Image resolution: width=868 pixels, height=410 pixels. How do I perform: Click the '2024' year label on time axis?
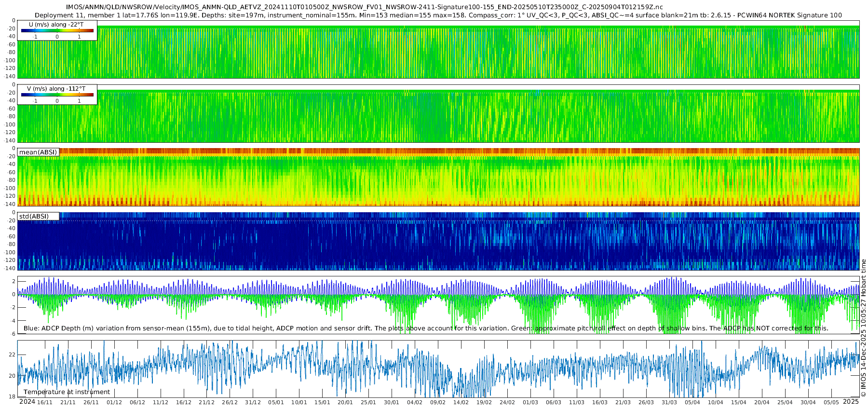27,402
